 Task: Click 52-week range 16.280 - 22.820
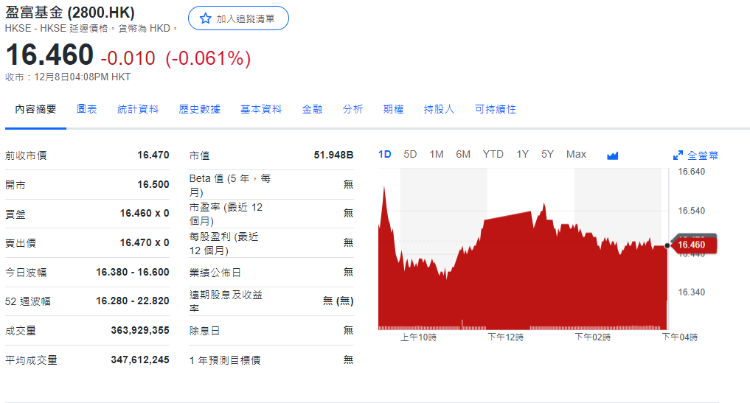[132, 301]
